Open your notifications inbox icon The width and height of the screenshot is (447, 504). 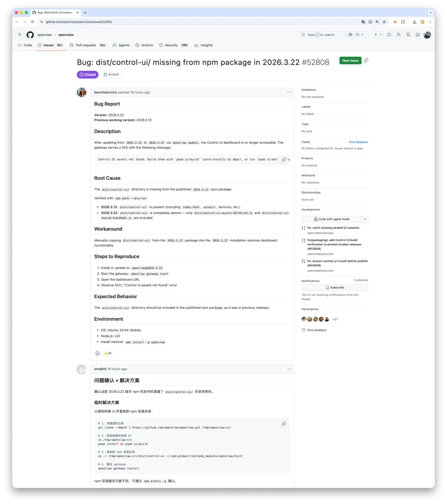(x=418, y=35)
